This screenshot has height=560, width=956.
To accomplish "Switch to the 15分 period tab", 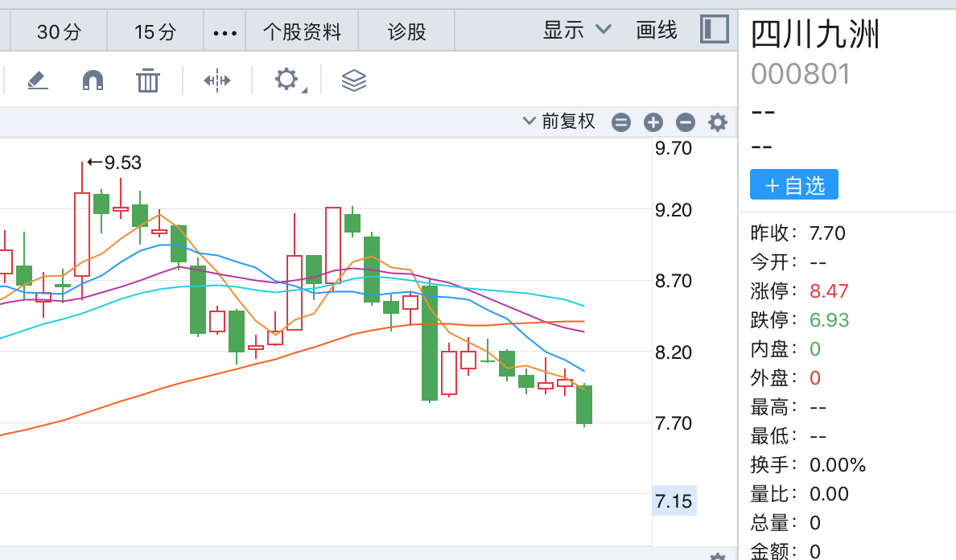I will click(x=155, y=32).
